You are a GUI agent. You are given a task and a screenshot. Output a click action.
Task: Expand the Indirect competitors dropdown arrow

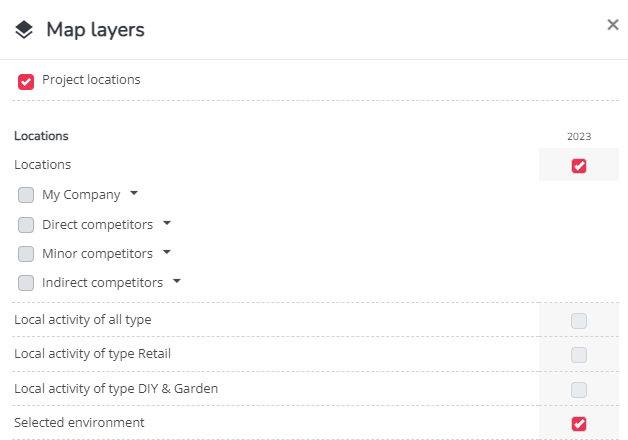coord(177,281)
